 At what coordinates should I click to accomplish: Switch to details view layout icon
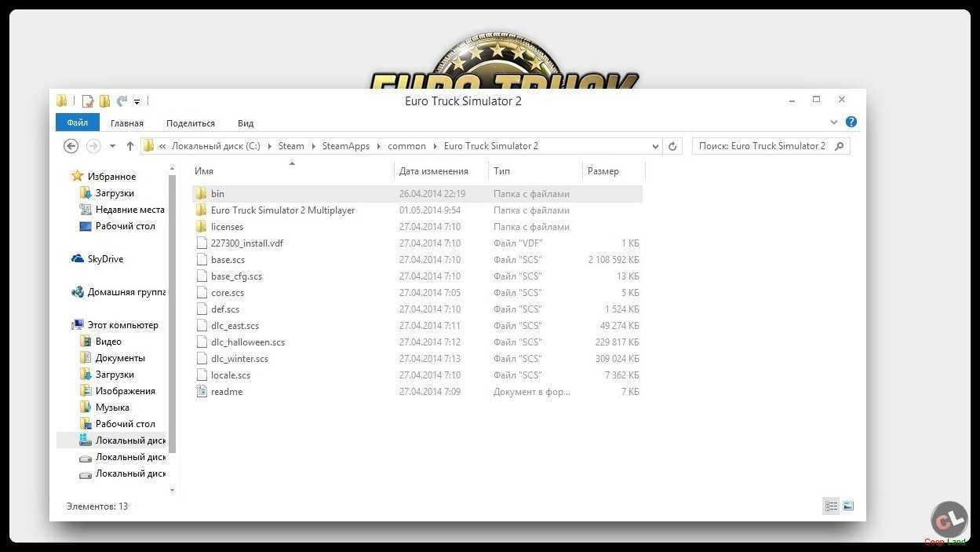831,506
